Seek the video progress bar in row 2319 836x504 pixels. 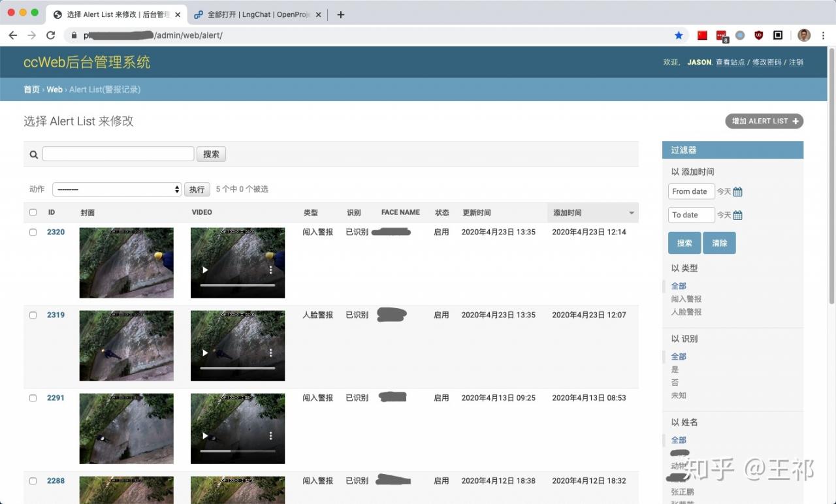click(237, 368)
